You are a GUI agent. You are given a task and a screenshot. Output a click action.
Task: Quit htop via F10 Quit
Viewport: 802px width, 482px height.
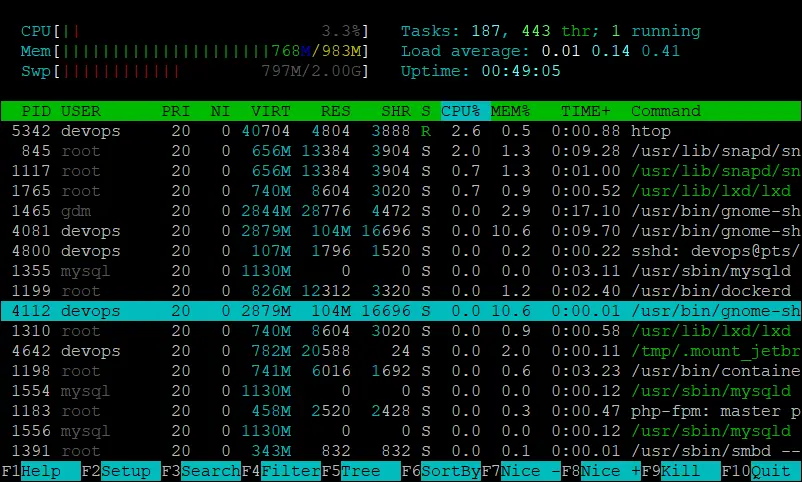(x=761, y=471)
